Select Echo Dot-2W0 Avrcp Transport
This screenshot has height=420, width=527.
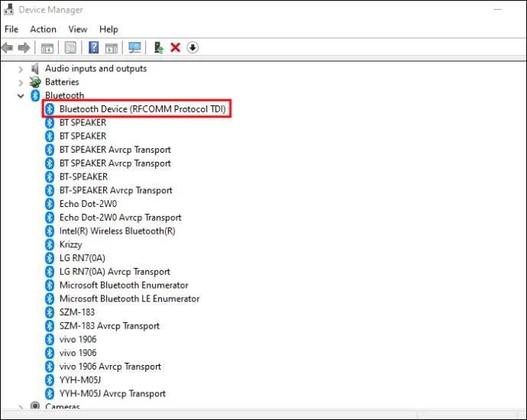tap(121, 218)
